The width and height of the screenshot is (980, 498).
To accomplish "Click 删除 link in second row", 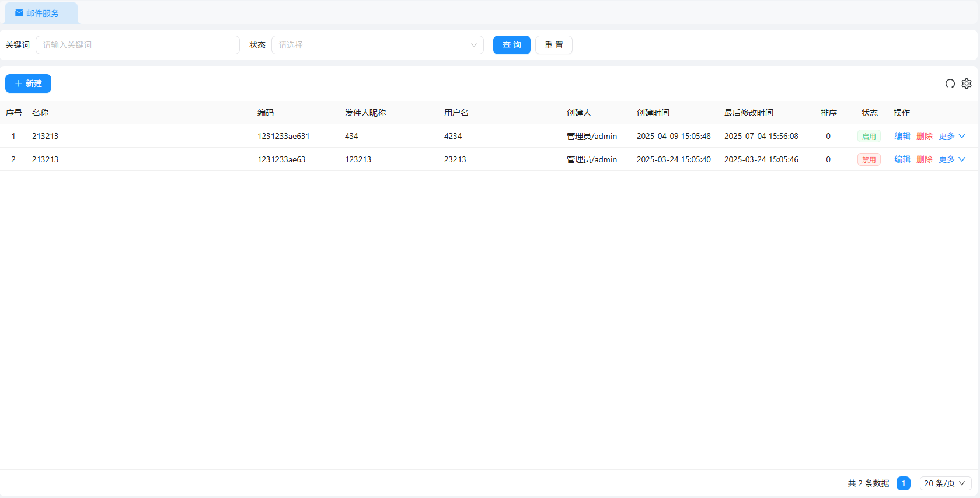I will click(924, 159).
